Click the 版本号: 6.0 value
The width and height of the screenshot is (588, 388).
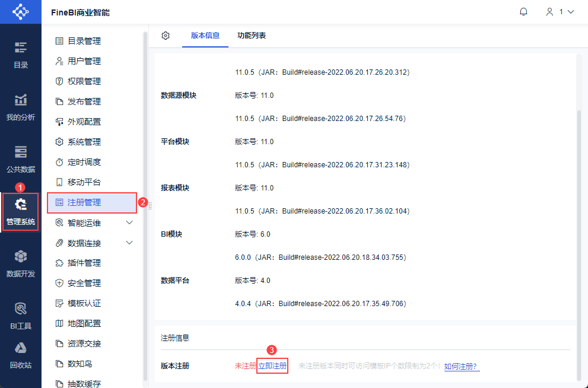253,234
